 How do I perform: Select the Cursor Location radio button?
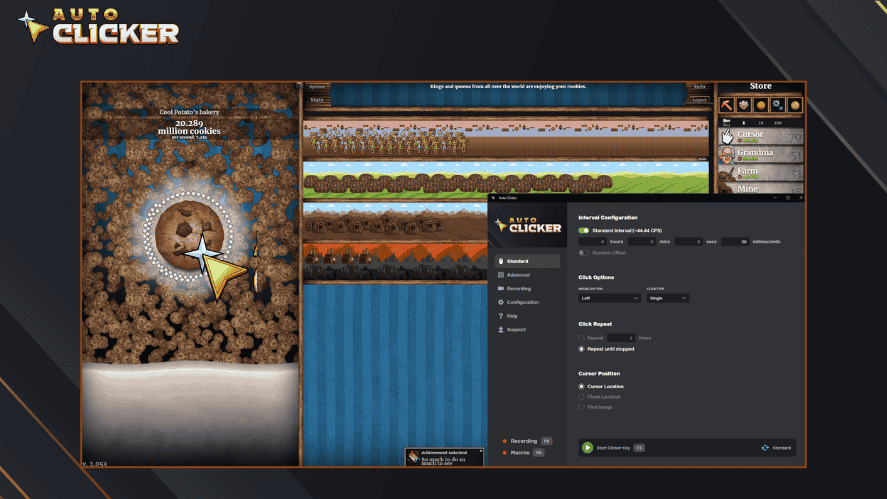[x=581, y=386]
